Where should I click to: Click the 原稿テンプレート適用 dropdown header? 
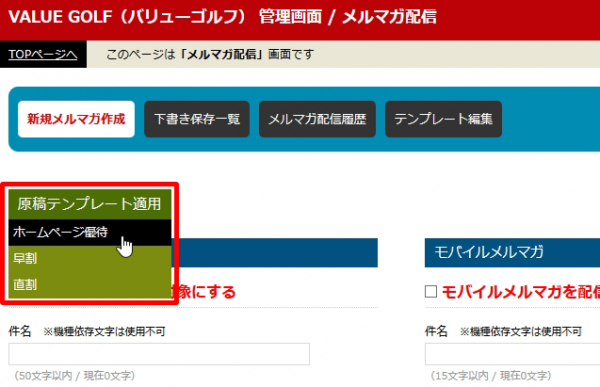[90, 204]
